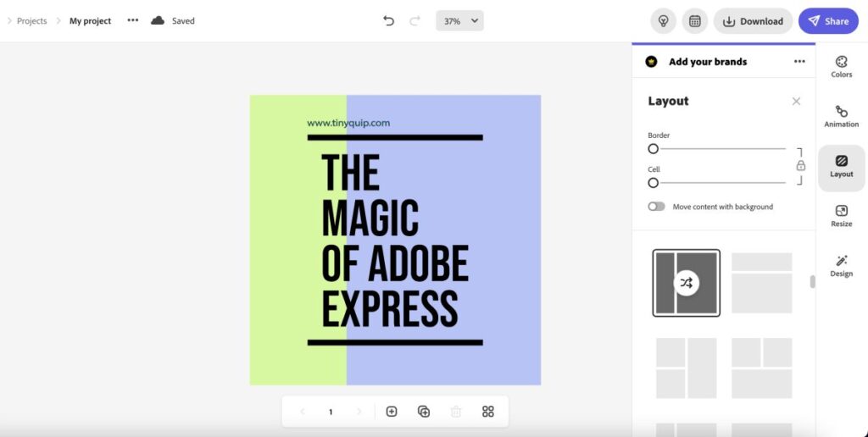Duplicate the current page

[x=424, y=412]
